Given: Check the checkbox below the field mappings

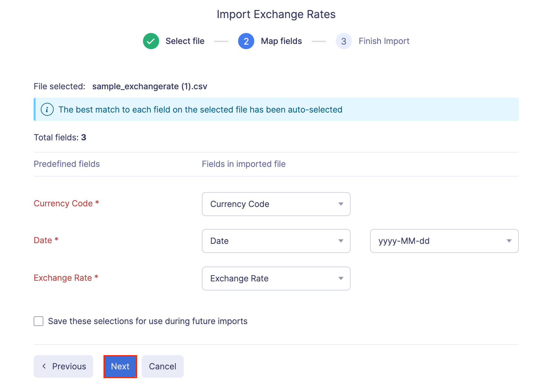Looking at the screenshot, I should tap(38, 321).
